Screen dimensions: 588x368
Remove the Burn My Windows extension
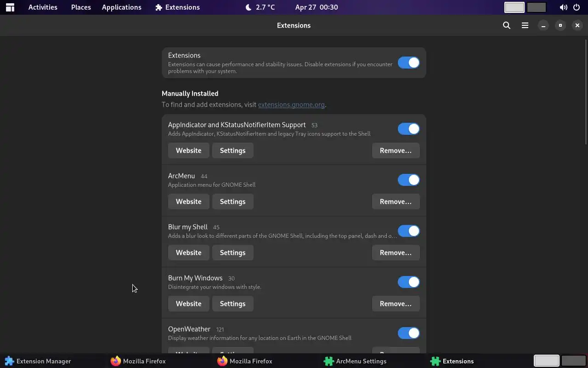pyautogui.click(x=396, y=304)
